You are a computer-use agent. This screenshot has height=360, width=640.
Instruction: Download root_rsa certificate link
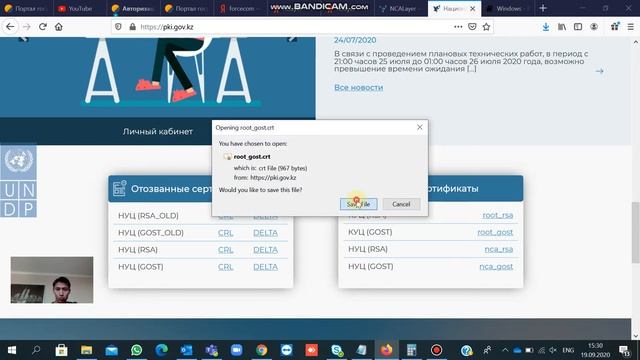498,215
